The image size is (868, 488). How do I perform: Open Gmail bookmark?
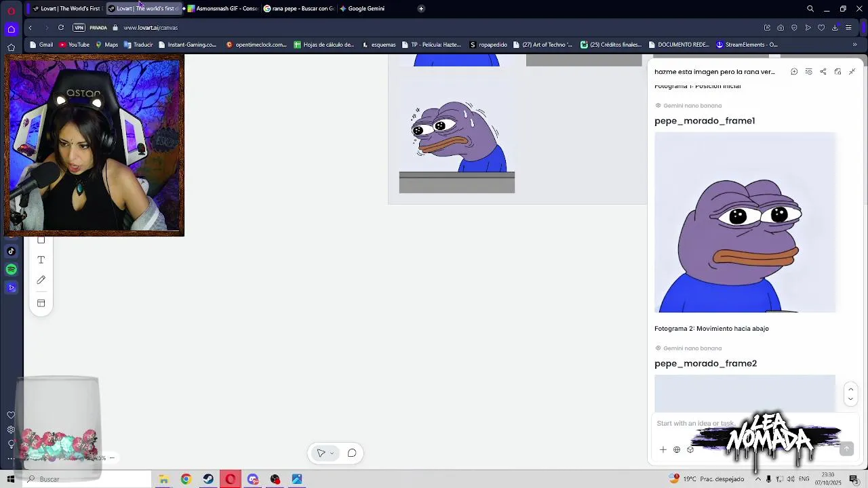pos(41,45)
